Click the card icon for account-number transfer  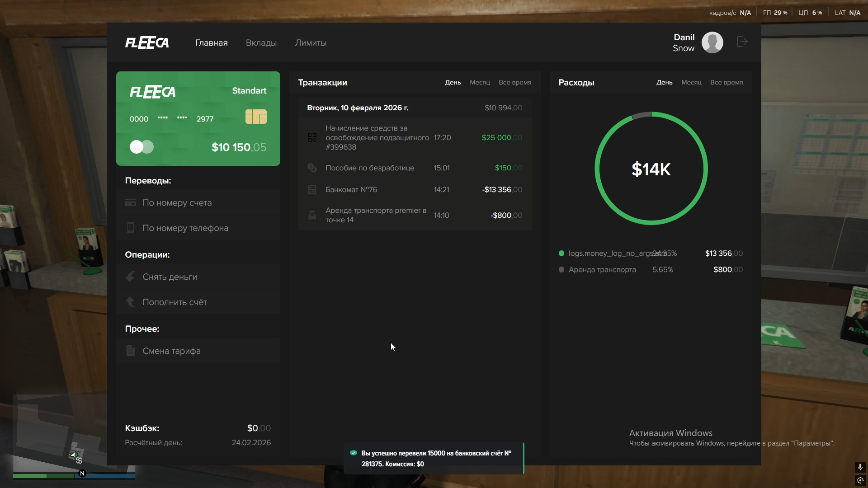[x=131, y=203]
